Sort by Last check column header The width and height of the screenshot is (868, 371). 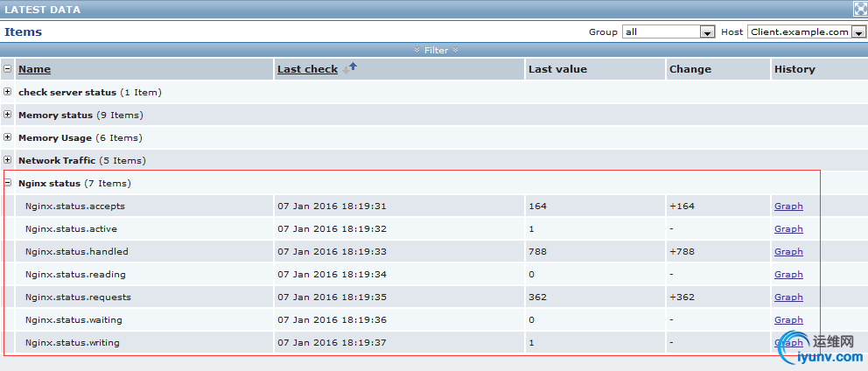(307, 69)
